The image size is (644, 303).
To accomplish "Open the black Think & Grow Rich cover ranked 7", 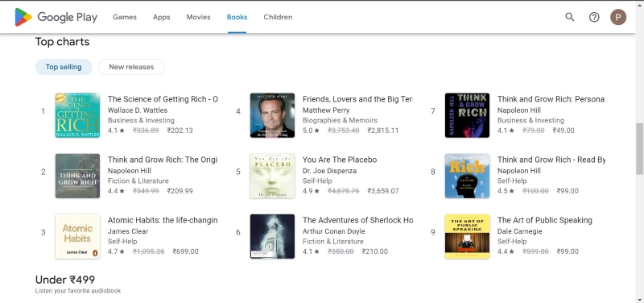I will [467, 115].
